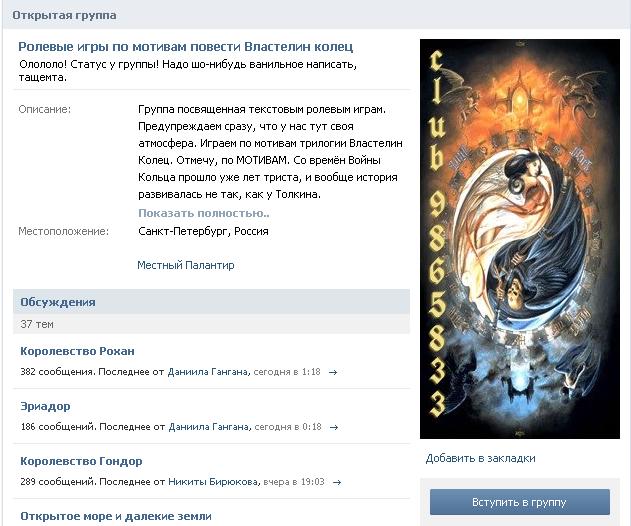Click the status text 'Олололо! Статус у группы!'
Screen dimensions: 631x526
point(89,64)
